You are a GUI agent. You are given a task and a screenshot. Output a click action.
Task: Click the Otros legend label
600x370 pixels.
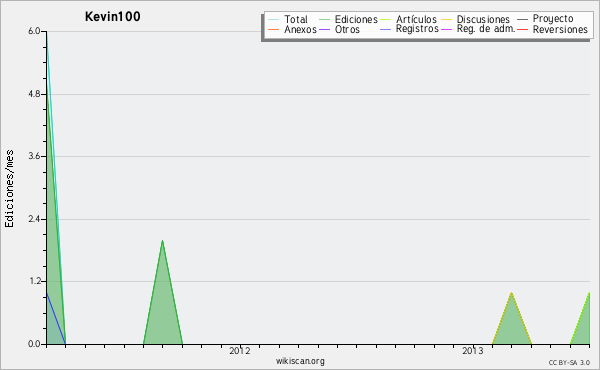click(347, 29)
